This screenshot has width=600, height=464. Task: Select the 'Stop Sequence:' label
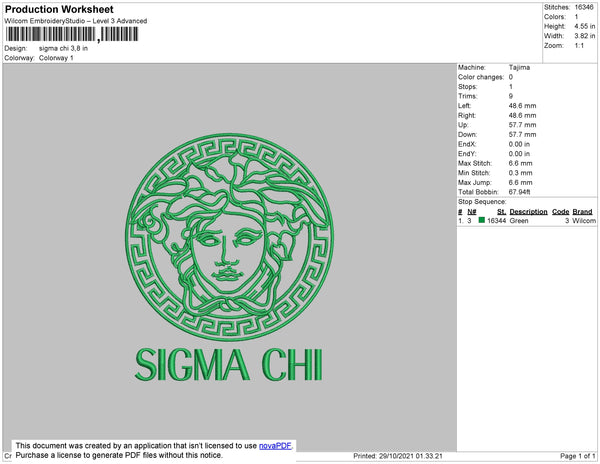tap(482, 202)
